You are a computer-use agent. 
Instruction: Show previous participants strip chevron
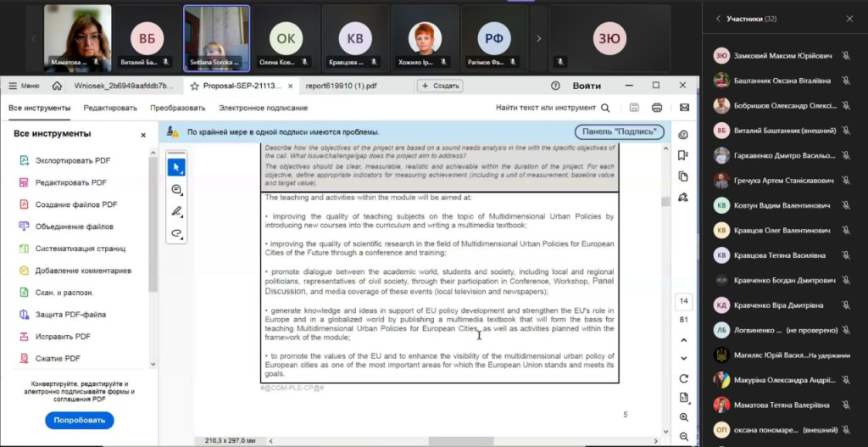(33, 39)
